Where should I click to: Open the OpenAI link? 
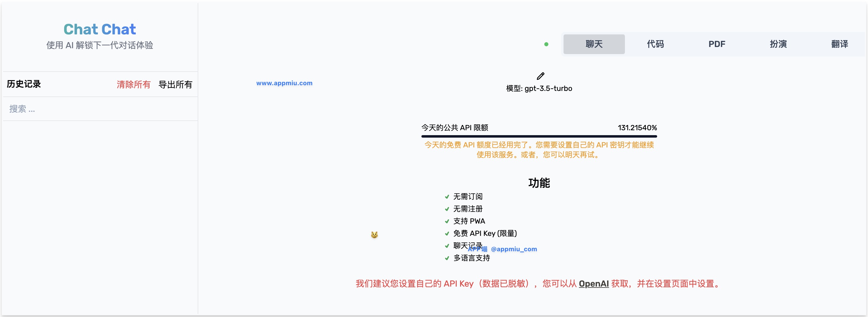pos(593,284)
